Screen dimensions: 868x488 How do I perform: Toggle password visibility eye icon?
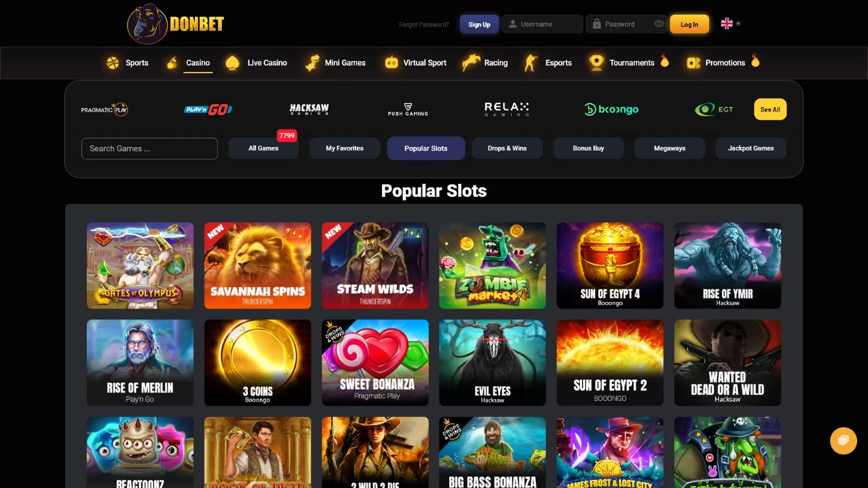click(659, 24)
